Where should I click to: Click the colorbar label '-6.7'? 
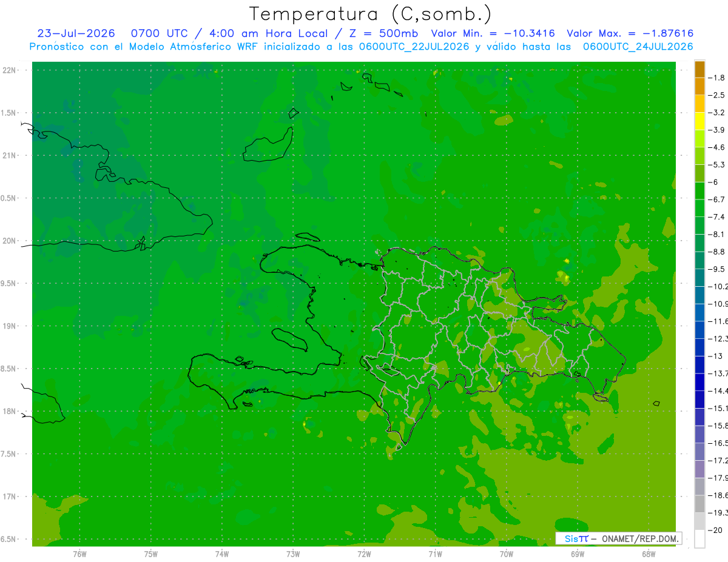pyautogui.click(x=717, y=199)
